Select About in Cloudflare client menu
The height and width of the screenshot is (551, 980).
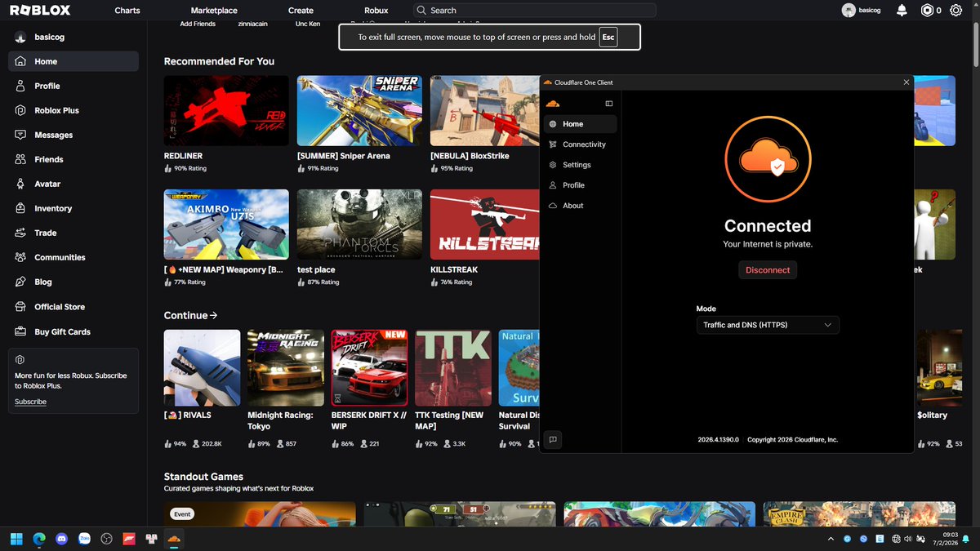click(581, 206)
